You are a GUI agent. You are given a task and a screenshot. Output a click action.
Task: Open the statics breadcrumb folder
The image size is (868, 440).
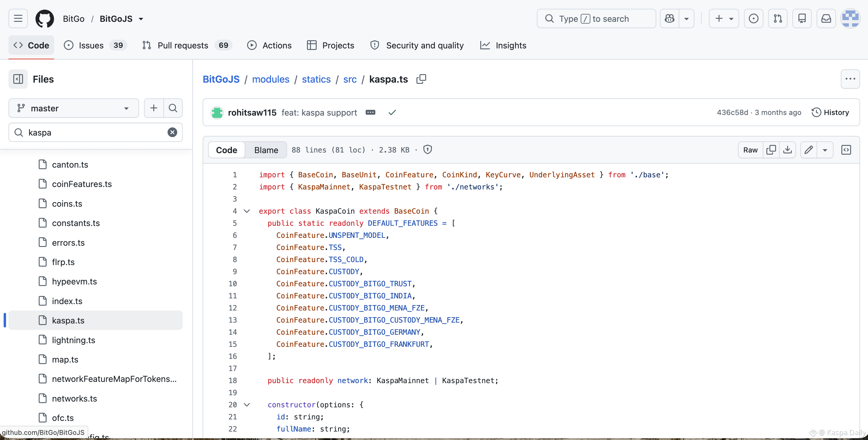[x=316, y=79]
